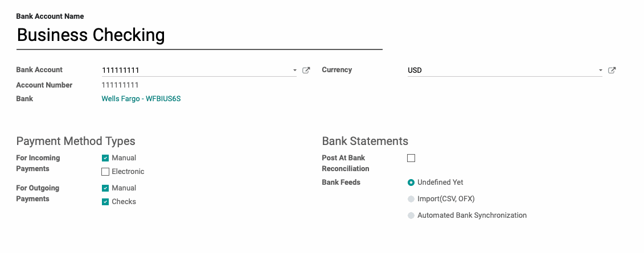This screenshot has height=253, width=644.
Task: Click the Checks label text
Action: pos(124,202)
